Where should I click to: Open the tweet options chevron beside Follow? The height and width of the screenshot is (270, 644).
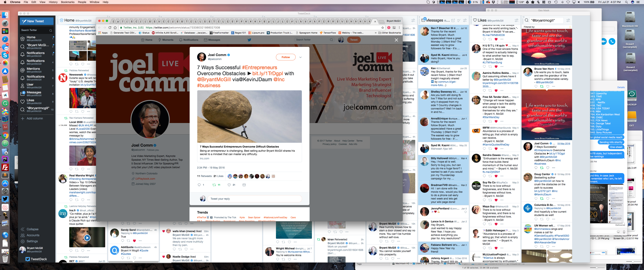300,57
